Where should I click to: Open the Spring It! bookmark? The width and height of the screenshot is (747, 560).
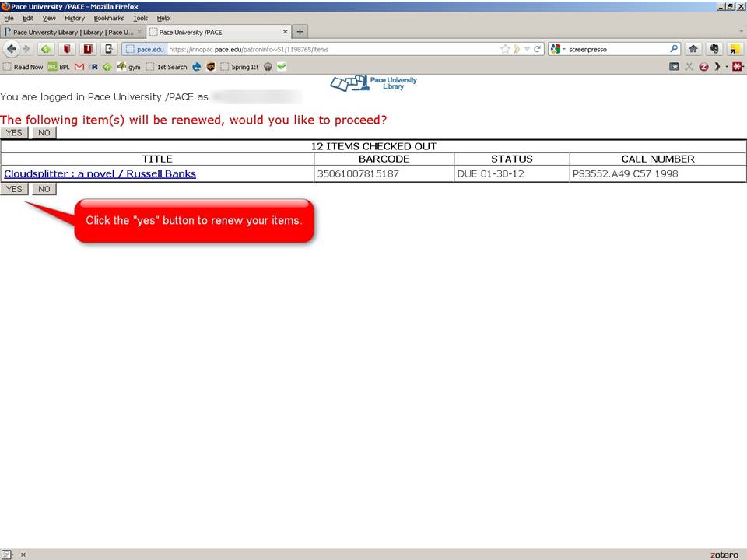239,67
